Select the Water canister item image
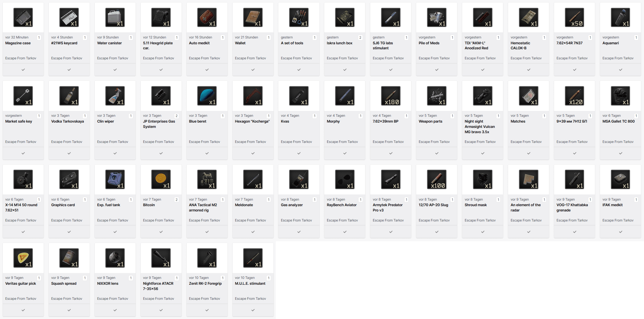The width and height of the screenshot is (644, 319). point(115,17)
